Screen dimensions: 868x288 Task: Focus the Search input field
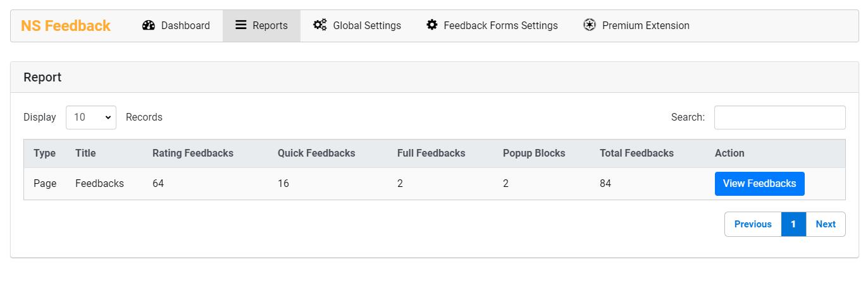pyautogui.click(x=780, y=117)
